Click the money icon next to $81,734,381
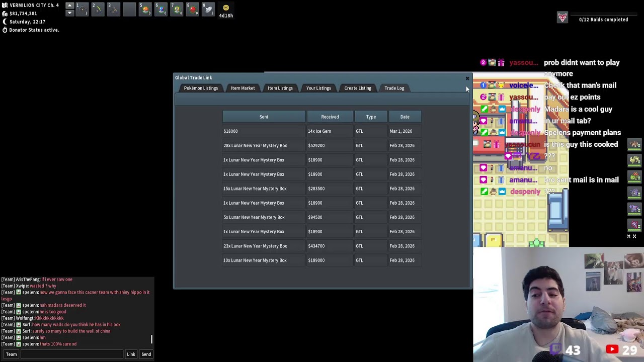This screenshot has height=362, width=644. point(5,14)
